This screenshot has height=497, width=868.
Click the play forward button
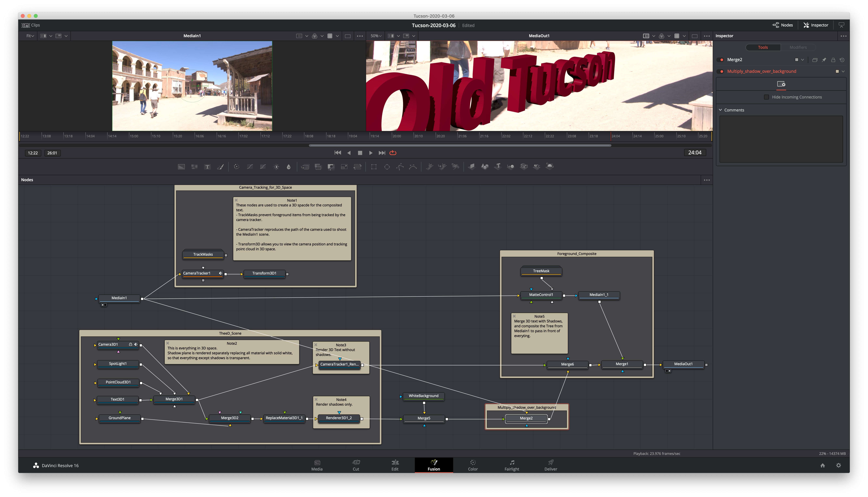371,153
